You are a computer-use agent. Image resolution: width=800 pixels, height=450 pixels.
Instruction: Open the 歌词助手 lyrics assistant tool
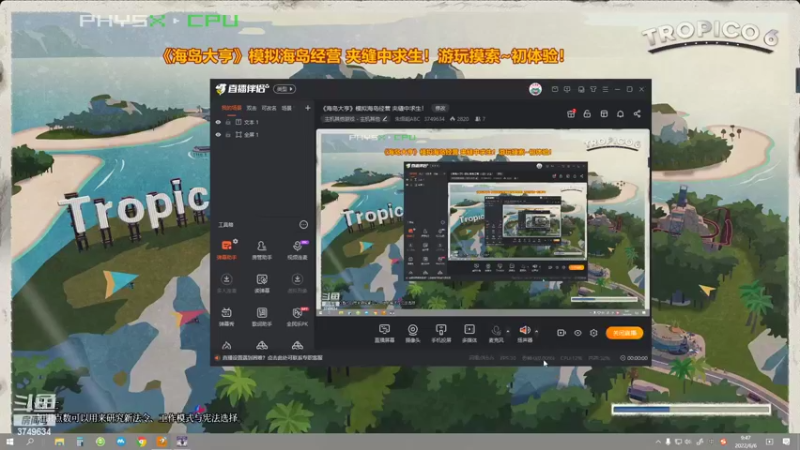tap(262, 316)
